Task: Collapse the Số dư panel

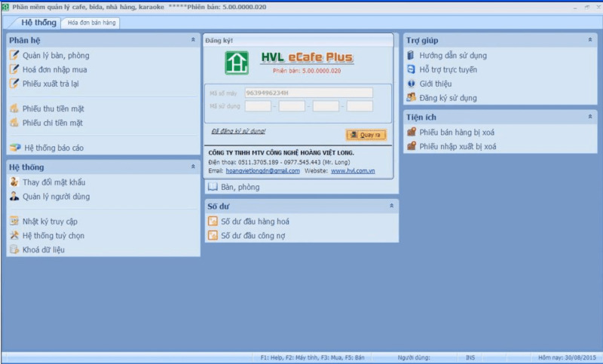Action: click(x=391, y=206)
